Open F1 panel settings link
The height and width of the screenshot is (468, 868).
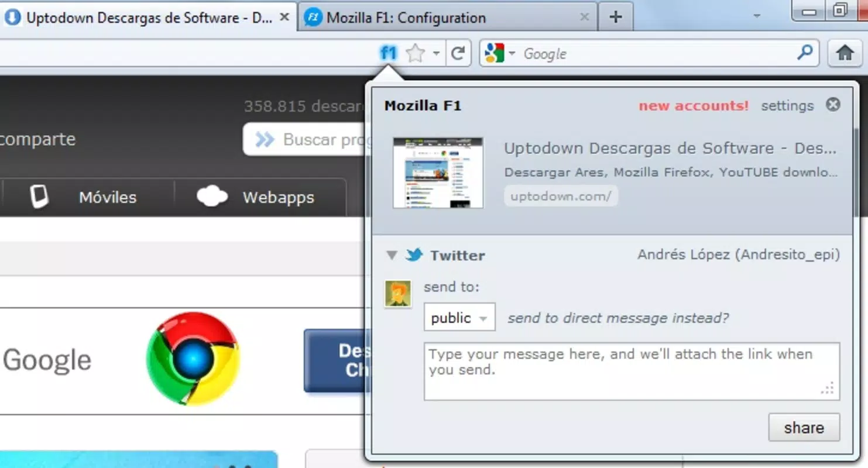tap(787, 106)
